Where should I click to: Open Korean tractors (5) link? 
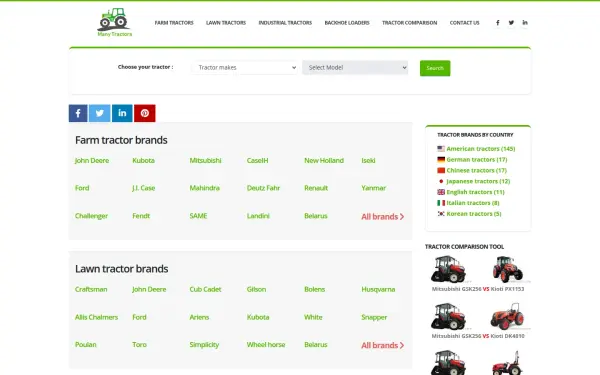474,214
